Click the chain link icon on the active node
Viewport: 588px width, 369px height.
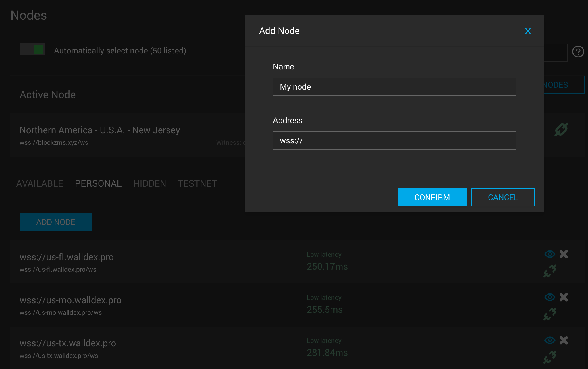click(560, 129)
